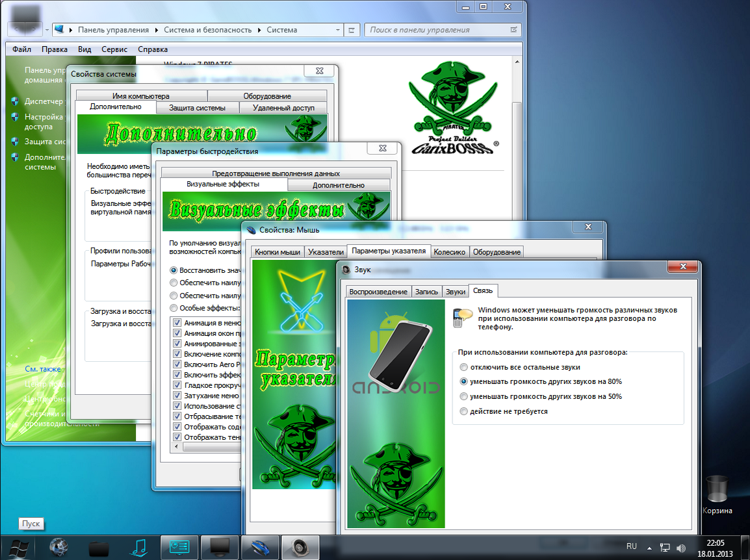The image size is (750, 560).
Task: Select Оборудование tab in Свойства: Мышь
Action: [x=497, y=251]
